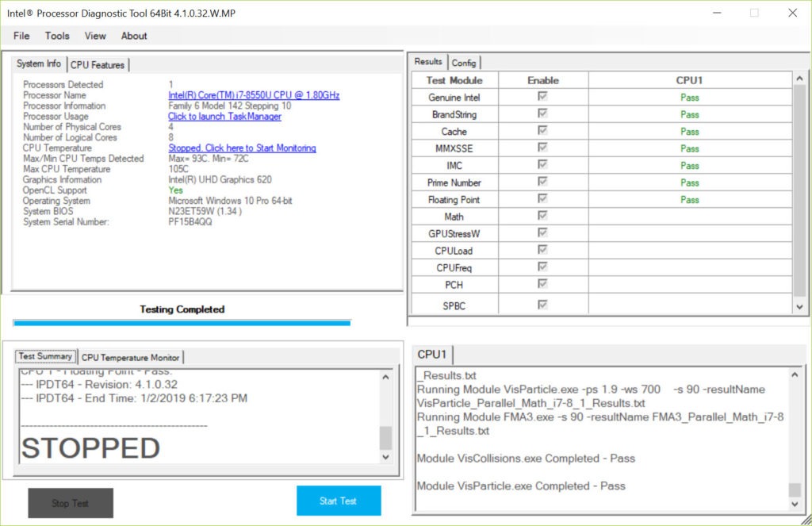Click the Enable column header
This screenshot has height=526, width=812.
(543, 80)
